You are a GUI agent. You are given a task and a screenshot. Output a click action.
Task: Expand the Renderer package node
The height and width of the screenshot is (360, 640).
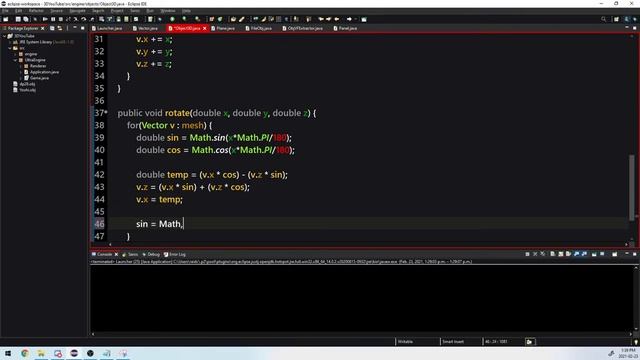(20, 66)
